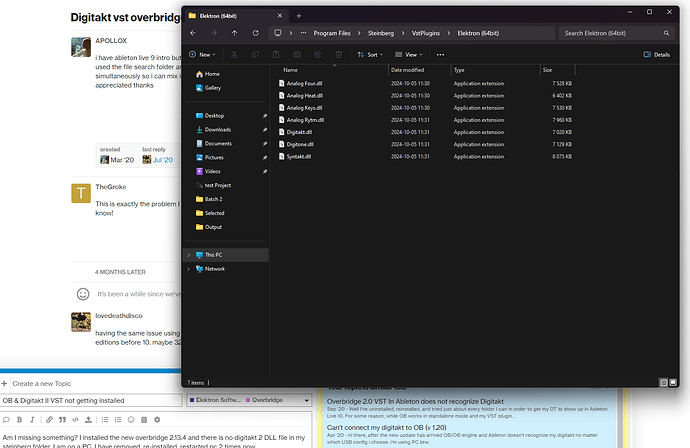The height and width of the screenshot is (448, 690).
Task: Insert hyperlink icon in forum editor toolbar
Action: 49,420
